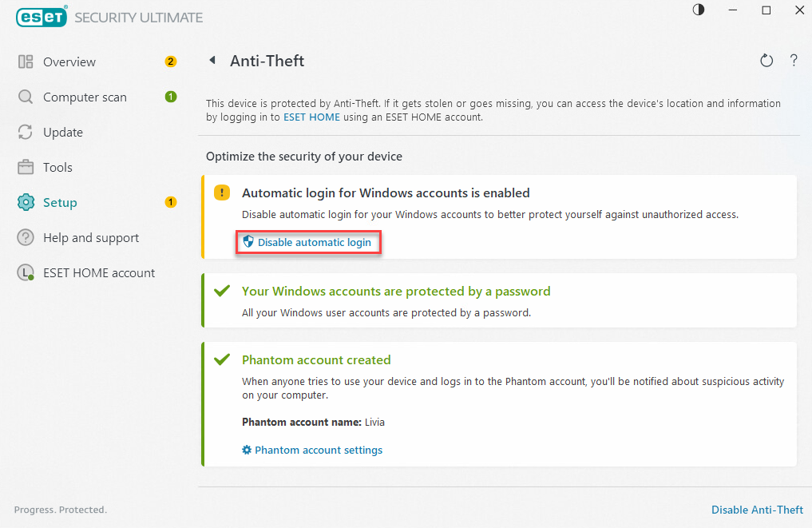812x528 pixels.
Task: Click checkmark beside Windows accounts protected
Action: (222, 291)
